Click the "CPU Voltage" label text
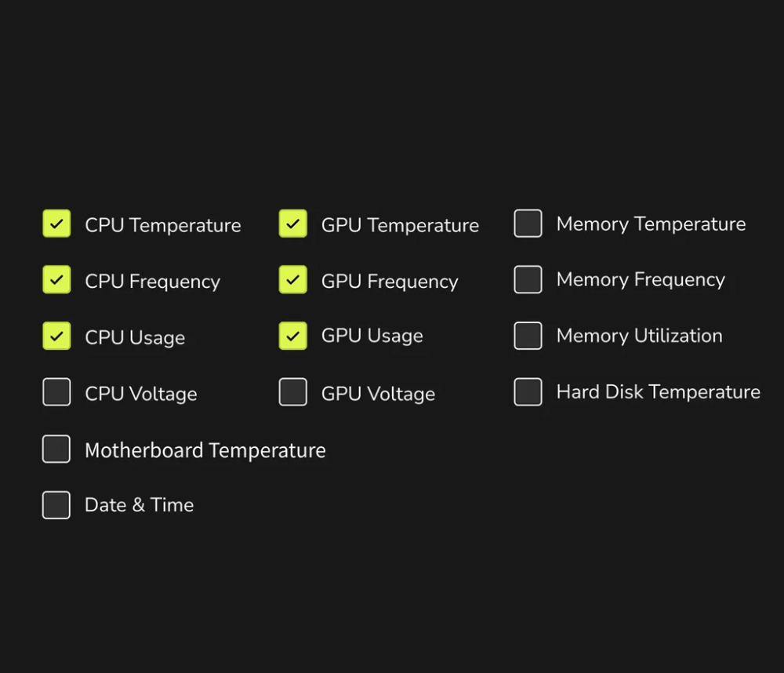This screenshot has width=784, height=673. coord(141,394)
